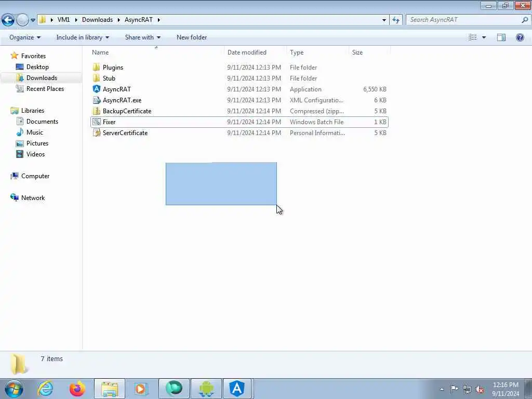The image size is (532, 399).
Task: Switch to AsyncRAT app in the taskbar
Action: tap(237, 389)
